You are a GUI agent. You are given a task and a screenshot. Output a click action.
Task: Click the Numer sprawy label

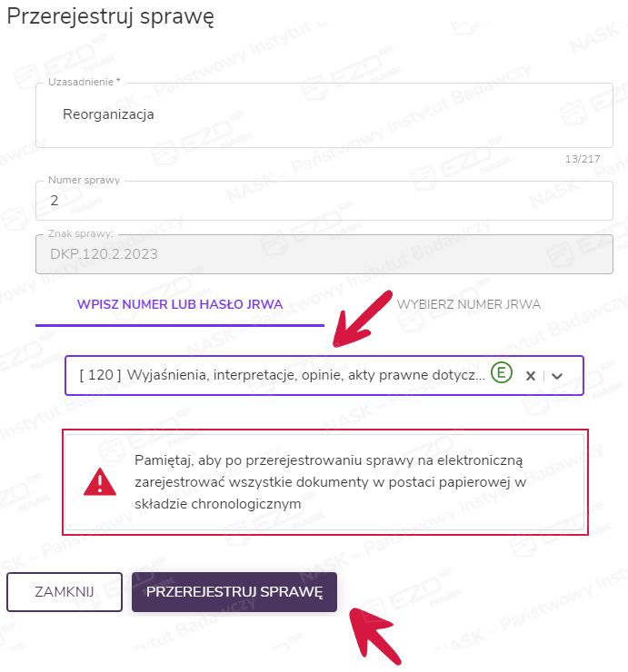pos(84,180)
